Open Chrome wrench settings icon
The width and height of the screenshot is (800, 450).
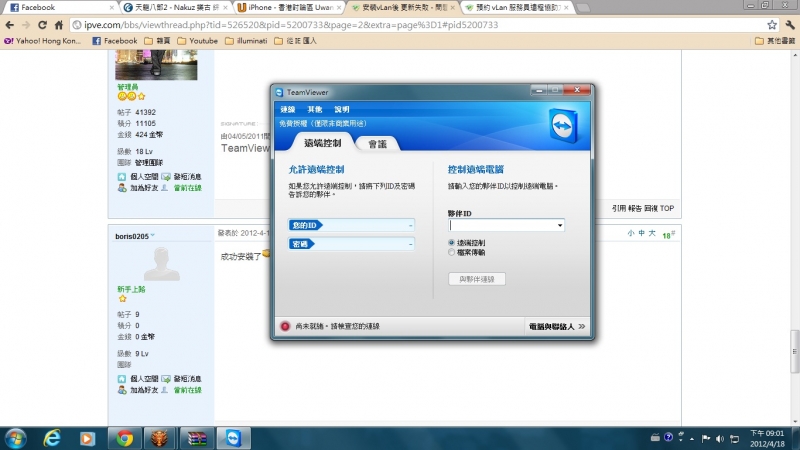790,24
